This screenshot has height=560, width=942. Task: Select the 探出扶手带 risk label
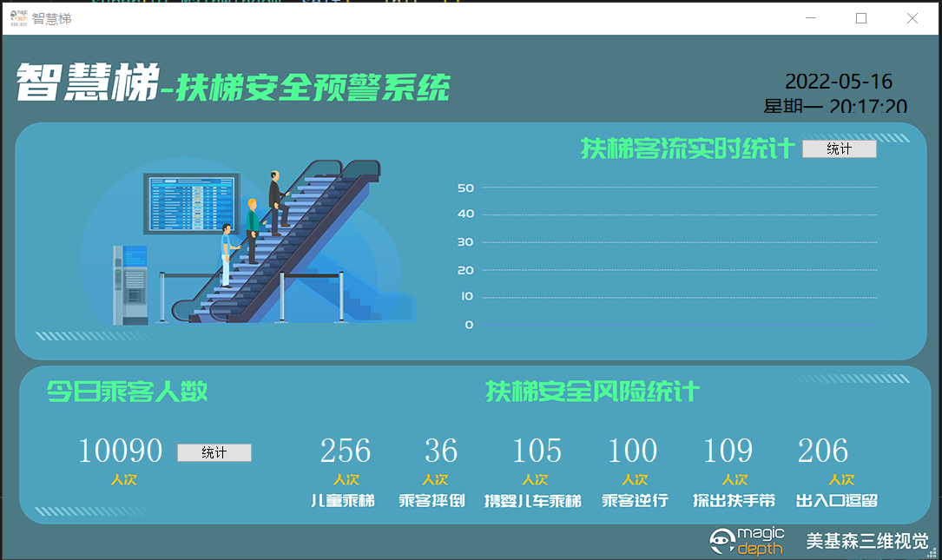734,501
